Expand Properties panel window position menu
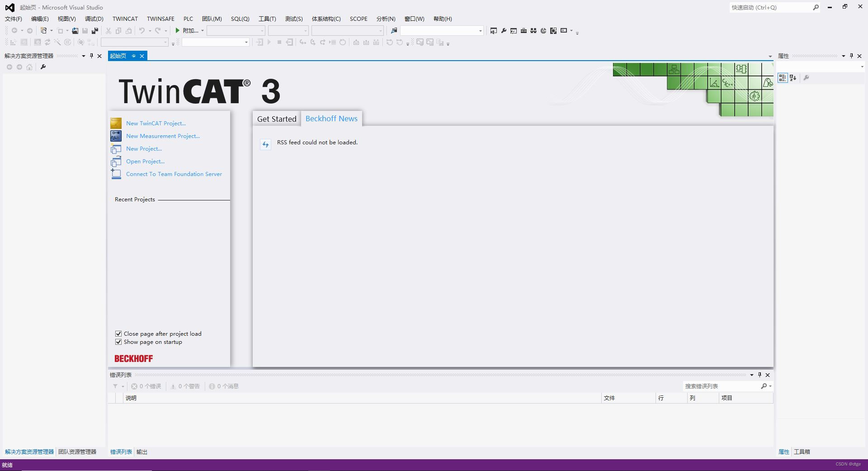The image size is (868, 471). [843, 56]
